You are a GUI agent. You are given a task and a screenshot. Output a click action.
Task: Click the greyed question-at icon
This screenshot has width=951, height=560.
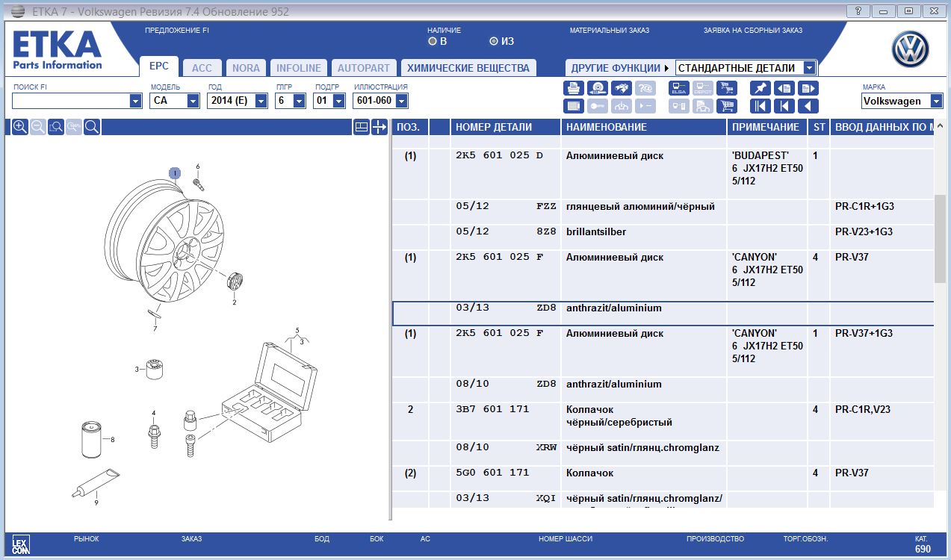coord(645,88)
